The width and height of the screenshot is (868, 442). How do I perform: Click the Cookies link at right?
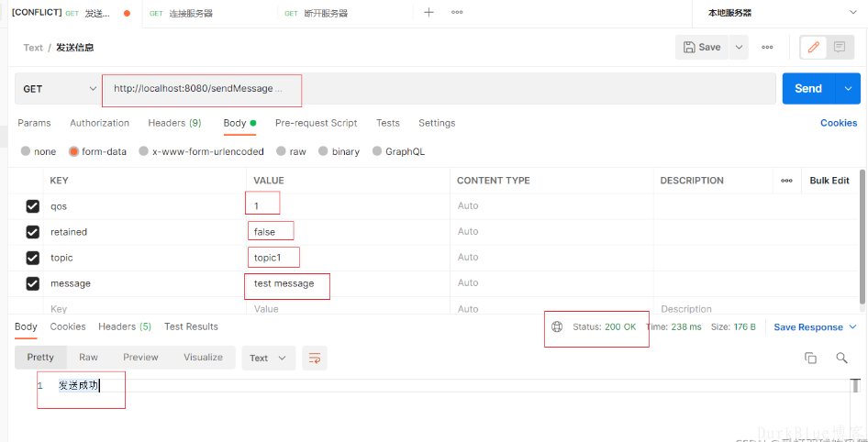pyautogui.click(x=839, y=123)
